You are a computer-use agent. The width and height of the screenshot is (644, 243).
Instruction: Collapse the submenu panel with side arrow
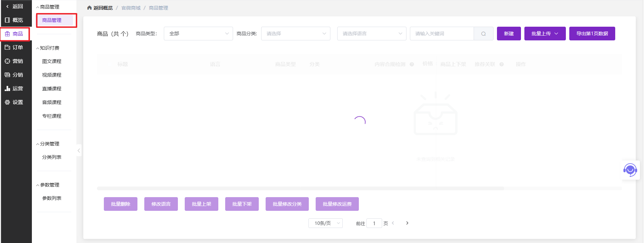click(x=79, y=151)
